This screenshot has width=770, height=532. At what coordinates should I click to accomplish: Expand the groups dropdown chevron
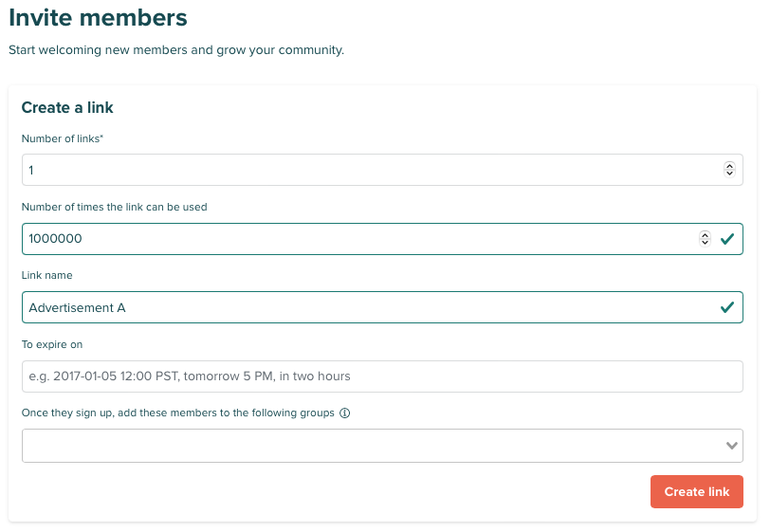[x=731, y=445]
